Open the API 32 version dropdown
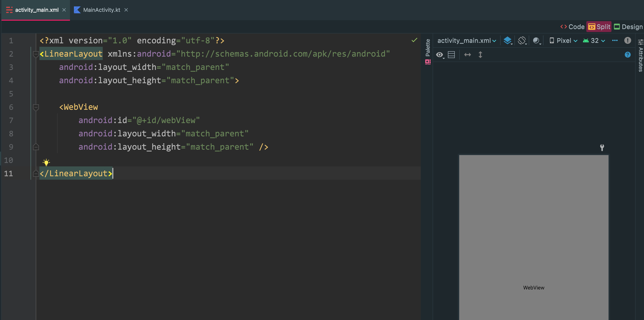The height and width of the screenshot is (320, 644). coord(594,40)
